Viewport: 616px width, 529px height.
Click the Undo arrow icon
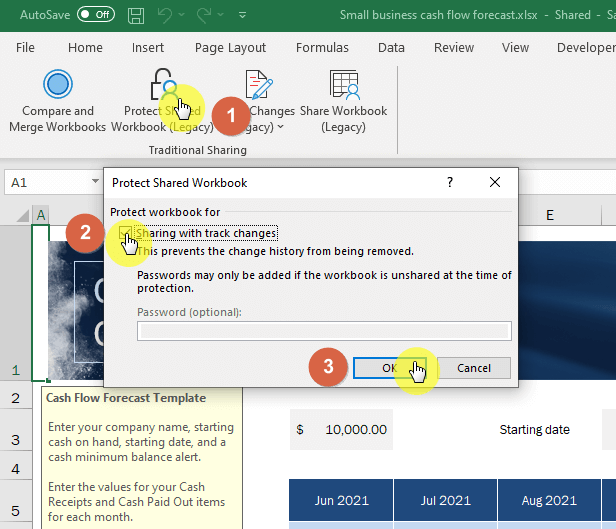(165, 15)
